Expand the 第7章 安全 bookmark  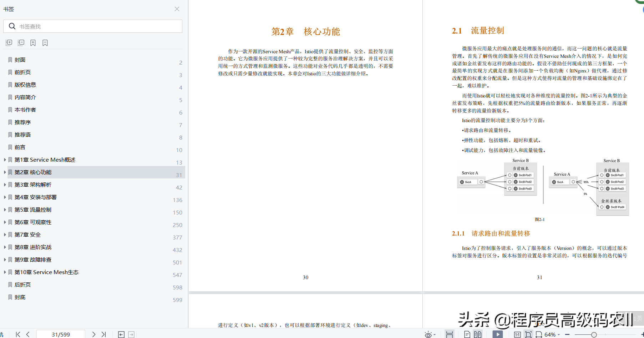click(x=5, y=234)
